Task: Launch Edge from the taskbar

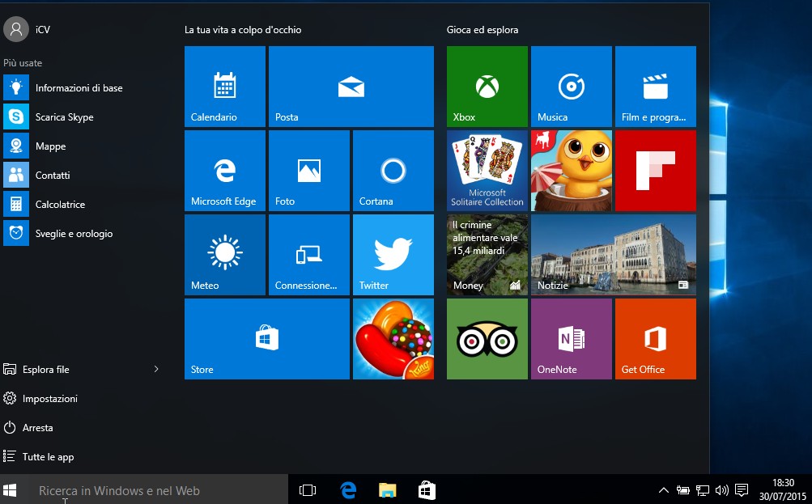Action: pyautogui.click(x=348, y=490)
